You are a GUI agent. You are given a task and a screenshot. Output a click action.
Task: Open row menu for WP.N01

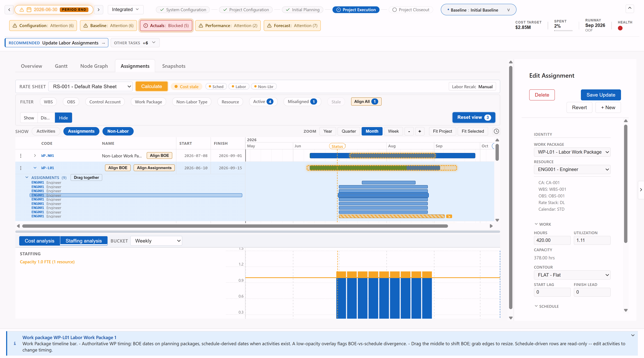(21, 156)
